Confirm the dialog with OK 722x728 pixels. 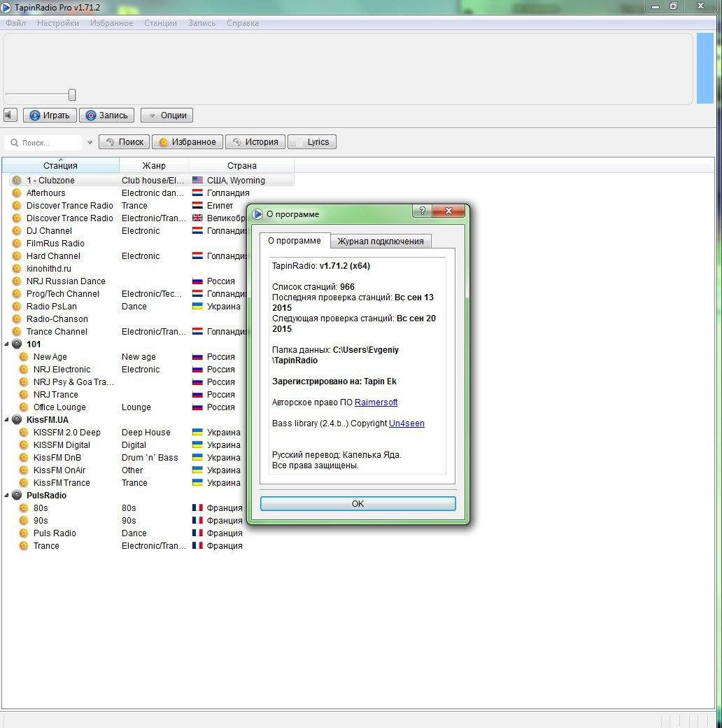tap(358, 504)
